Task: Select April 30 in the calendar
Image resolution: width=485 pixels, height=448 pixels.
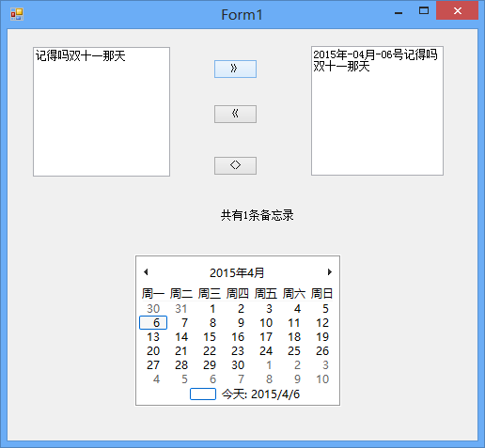Action: 238,365
